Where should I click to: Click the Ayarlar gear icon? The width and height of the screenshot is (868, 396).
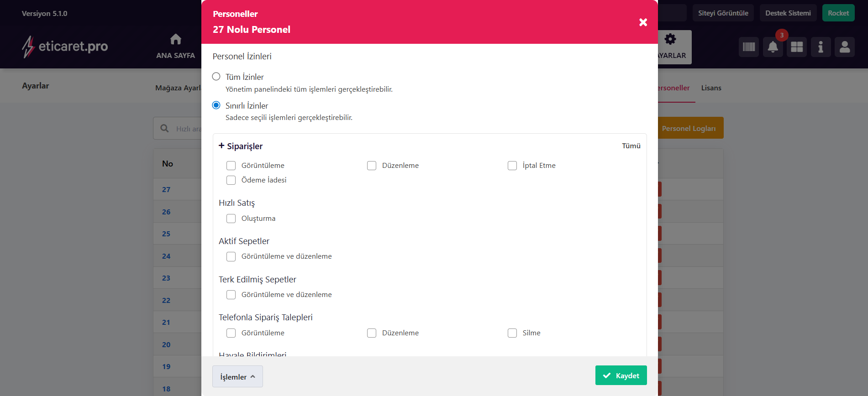click(670, 40)
